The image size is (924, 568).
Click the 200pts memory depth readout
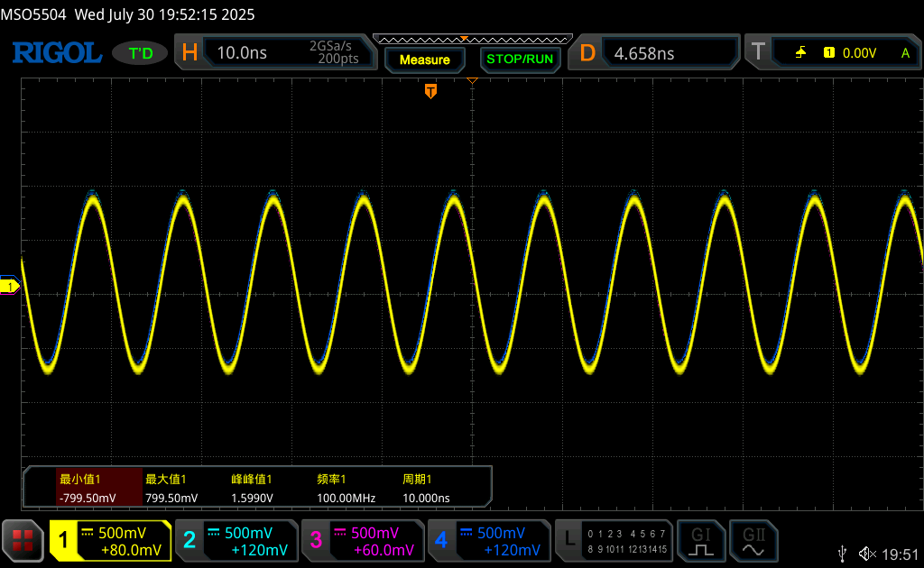point(338,59)
